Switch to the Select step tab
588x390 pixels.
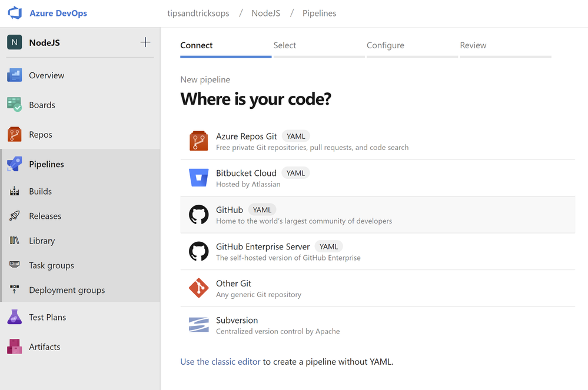(x=285, y=45)
